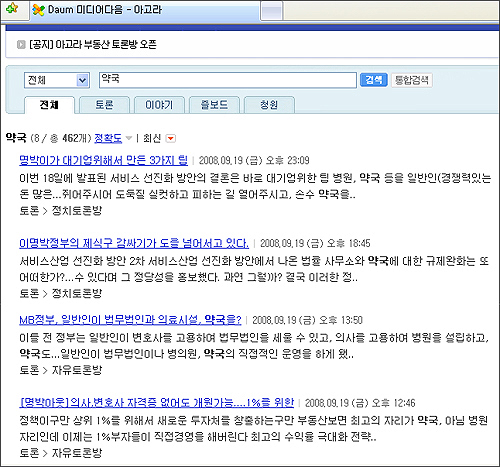500x467 pixels.
Task: Click snippet starting 이번 18일에 발표된 서비스 선진화
Action: coord(255,186)
